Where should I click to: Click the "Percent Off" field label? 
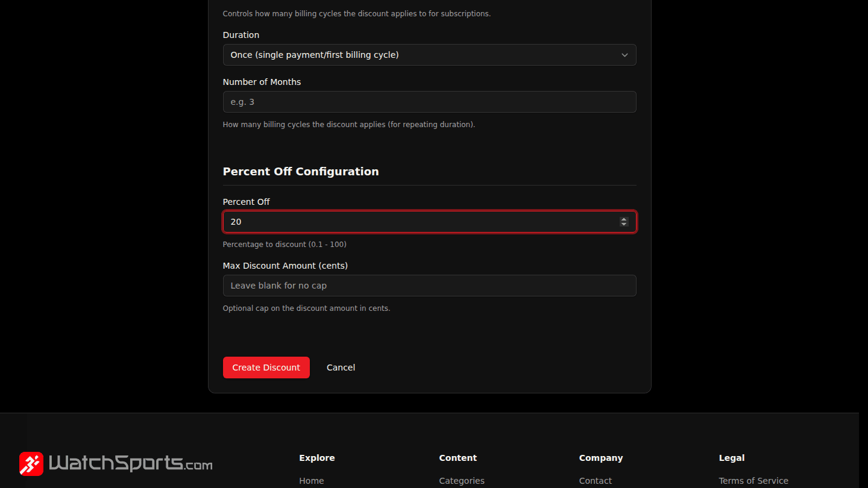[247, 202]
